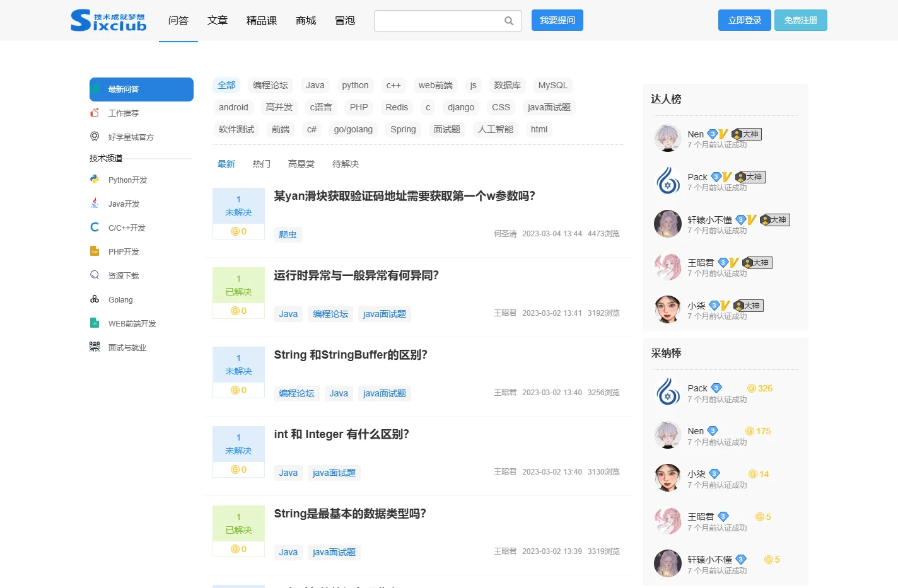The width and height of the screenshot is (898, 588).
Task: Open the 商城 navigation tab
Action: [306, 21]
